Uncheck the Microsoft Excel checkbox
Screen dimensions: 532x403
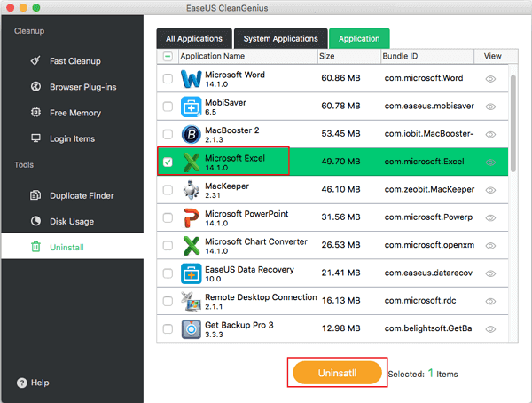168,162
